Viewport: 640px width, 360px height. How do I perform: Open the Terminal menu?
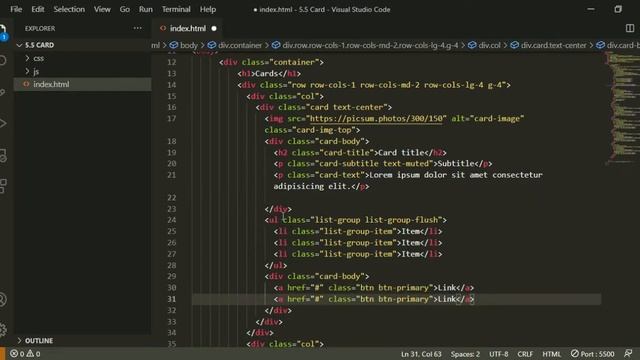176,9
